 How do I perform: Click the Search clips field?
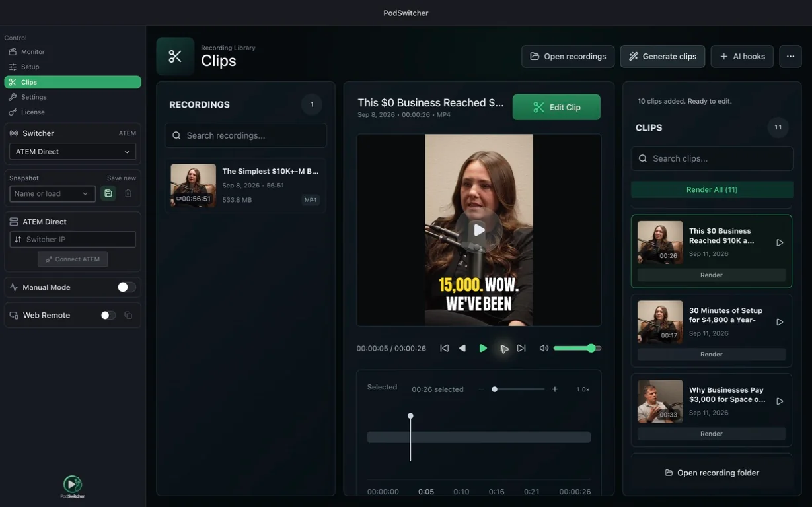[x=712, y=158]
